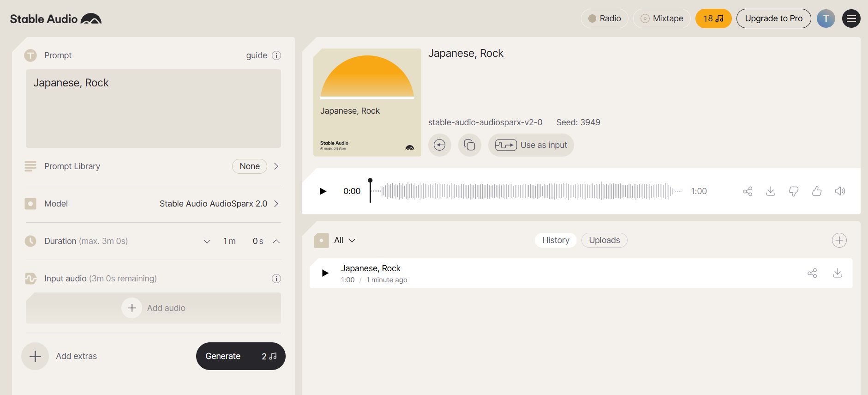Screen dimensions: 868x395
Task: Click the Duration clock icon
Action: tap(30, 241)
